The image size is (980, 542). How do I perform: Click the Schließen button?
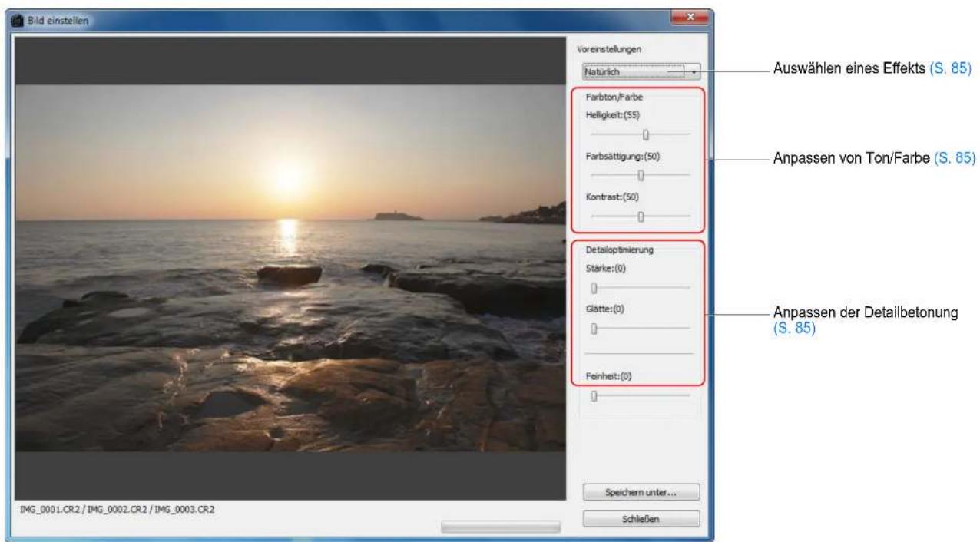(x=641, y=519)
